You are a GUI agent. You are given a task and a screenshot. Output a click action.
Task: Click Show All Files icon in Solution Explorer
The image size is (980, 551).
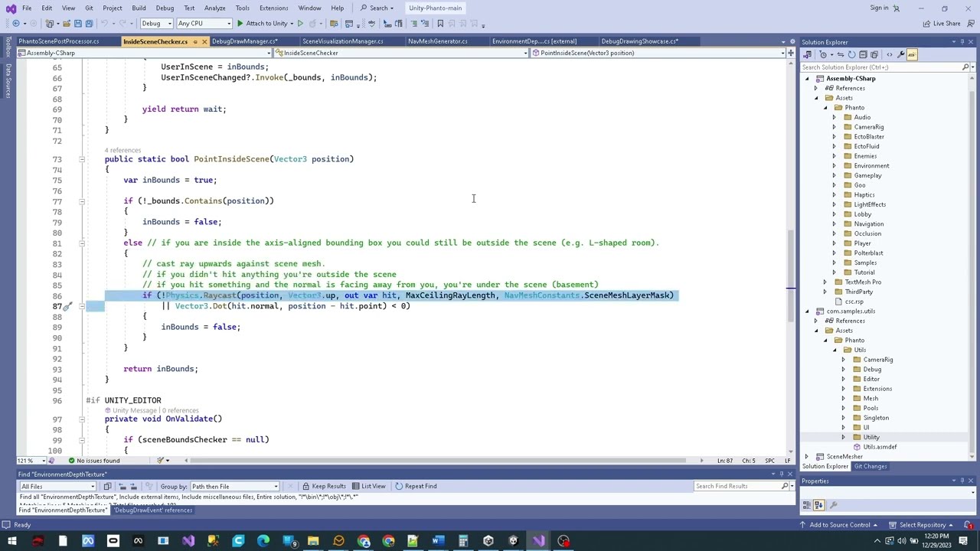(874, 54)
